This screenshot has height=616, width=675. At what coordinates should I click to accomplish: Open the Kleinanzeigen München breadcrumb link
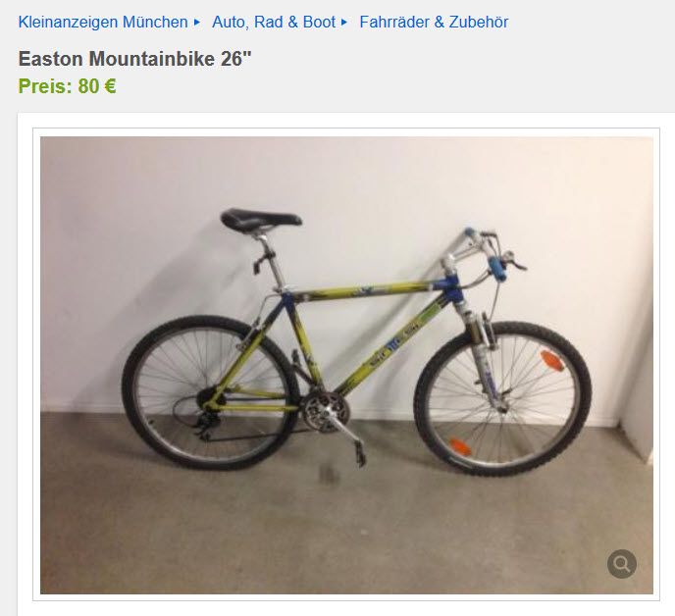click(103, 22)
